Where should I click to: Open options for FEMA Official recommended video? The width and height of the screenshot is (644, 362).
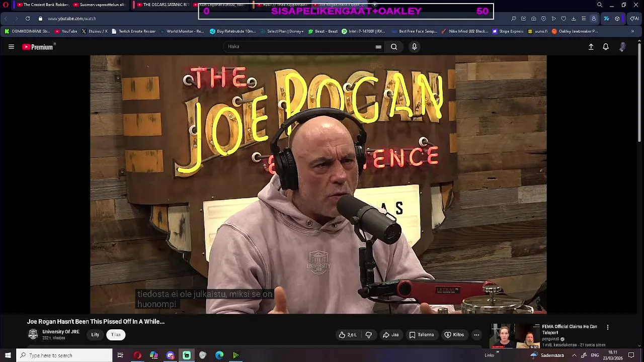(608, 327)
